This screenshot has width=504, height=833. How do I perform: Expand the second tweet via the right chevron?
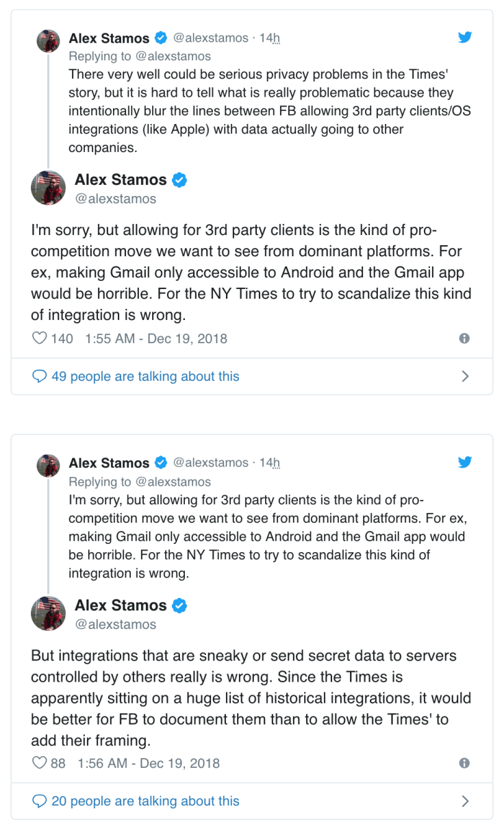point(466,801)
